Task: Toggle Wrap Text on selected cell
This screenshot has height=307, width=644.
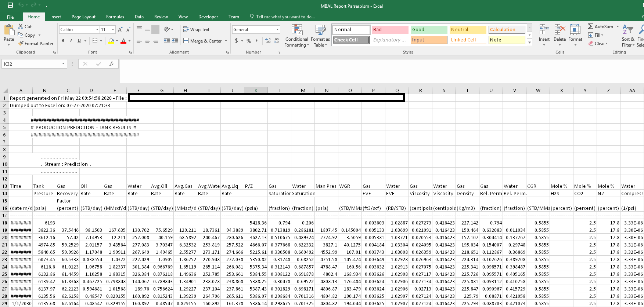Action: 196,30
